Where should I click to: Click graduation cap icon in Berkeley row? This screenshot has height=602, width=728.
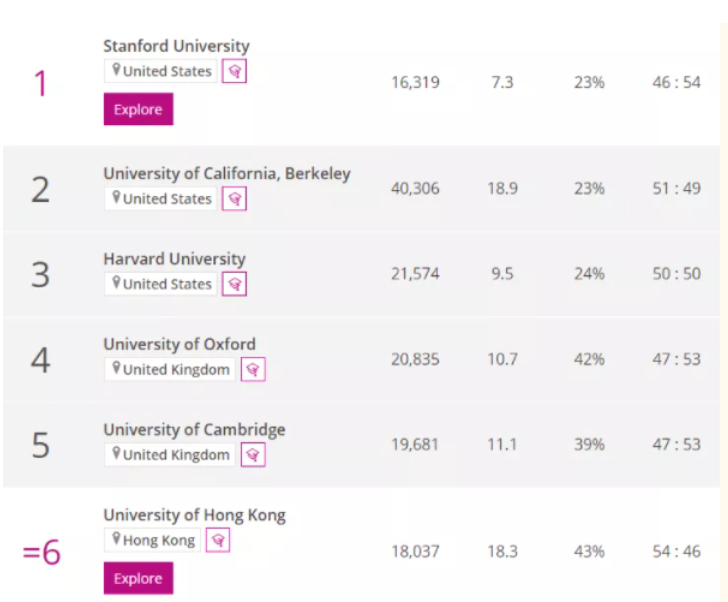[234, 199]
